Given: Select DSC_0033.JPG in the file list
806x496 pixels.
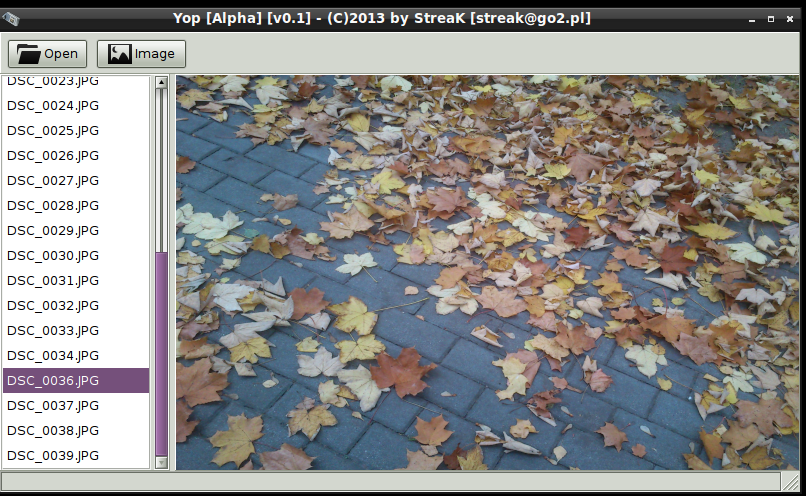Looking at the screenshot, I should [x=76, y=330].
